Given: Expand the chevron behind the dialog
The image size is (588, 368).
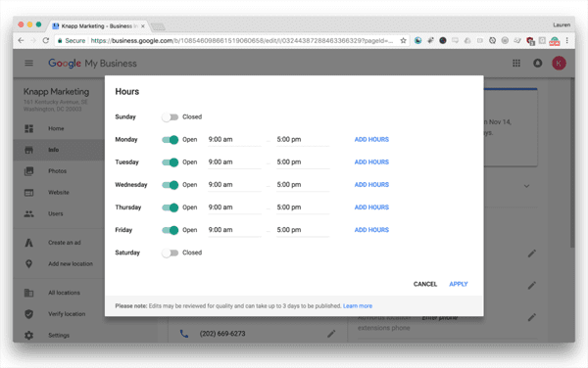Looking at the screenshot, I should (526, 186).
